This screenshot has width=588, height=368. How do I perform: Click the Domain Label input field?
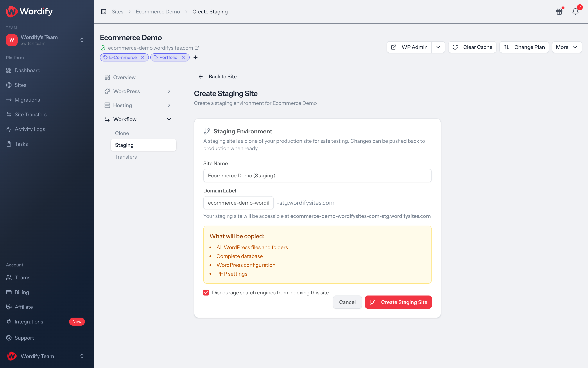click(238, 203)
